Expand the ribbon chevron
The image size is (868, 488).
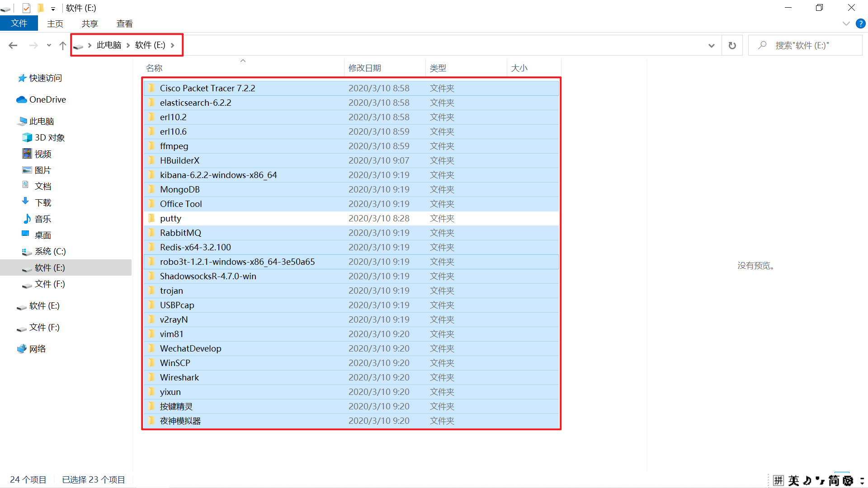(x=846, y=23)
